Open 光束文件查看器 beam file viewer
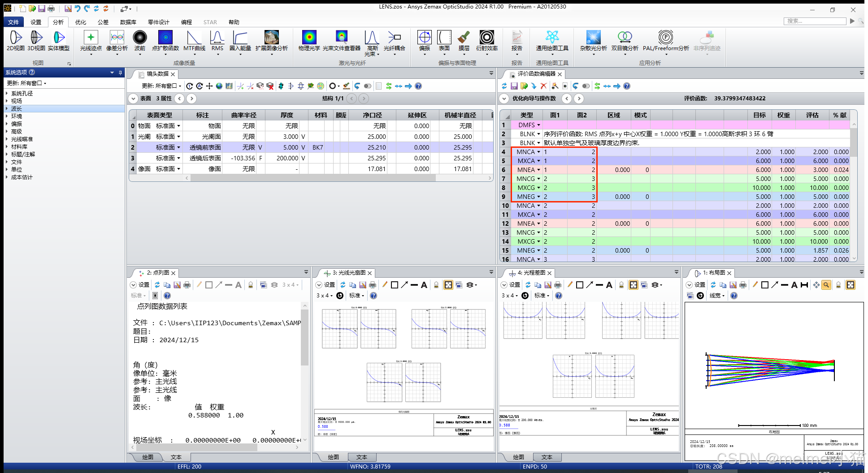868x473 pixels. pos(342,40)
